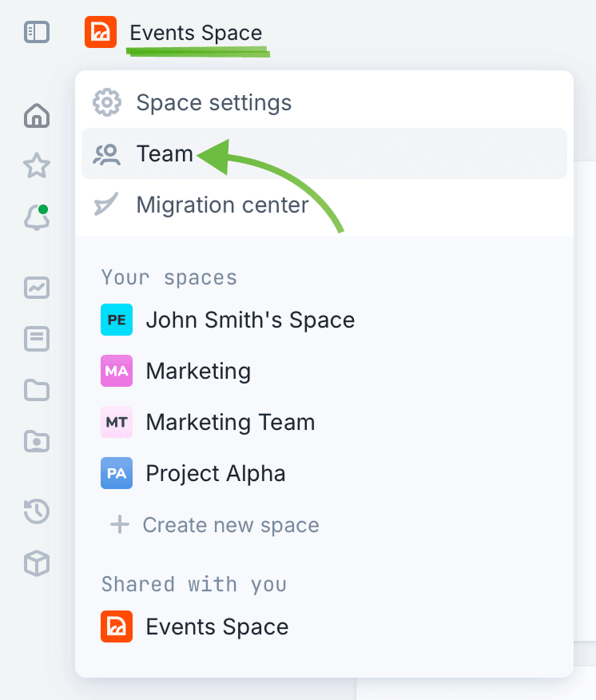Open the Home icon in sidebar
Viewport: 596px width, 700px height.
click(37, 116)
